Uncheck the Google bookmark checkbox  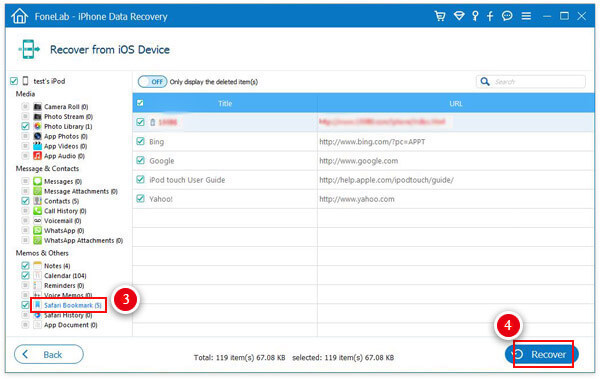(x=140, y=160)
